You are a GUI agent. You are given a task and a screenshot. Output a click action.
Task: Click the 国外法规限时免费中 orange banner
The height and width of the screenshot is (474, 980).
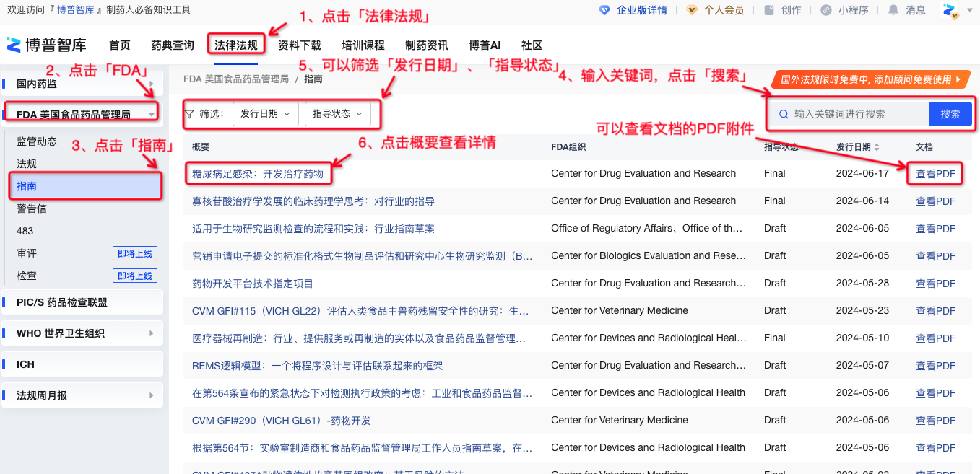click(870, 79)
